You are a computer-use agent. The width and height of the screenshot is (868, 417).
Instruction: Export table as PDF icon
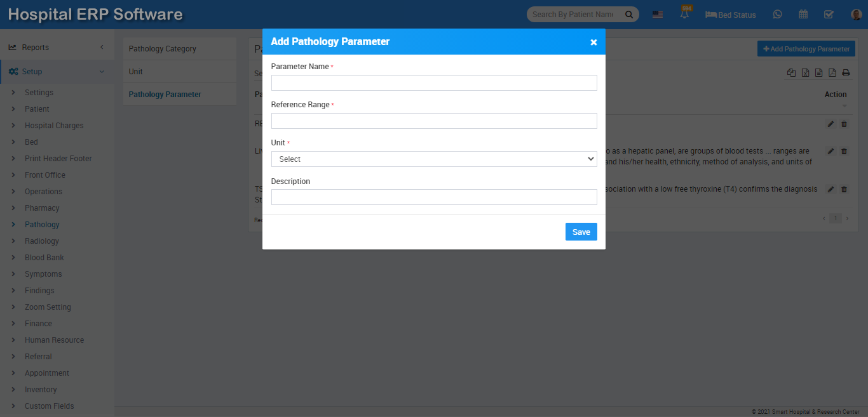(x=832, y=73)
